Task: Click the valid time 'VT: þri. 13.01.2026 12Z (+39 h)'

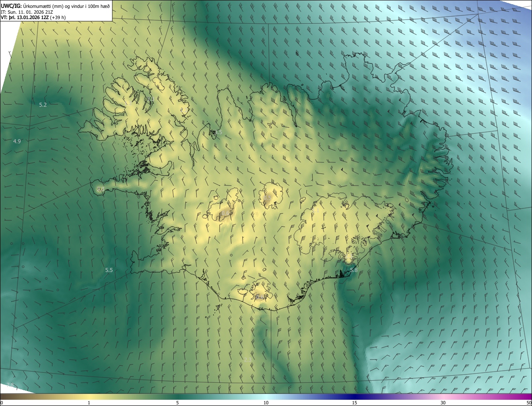Action: 33,17
